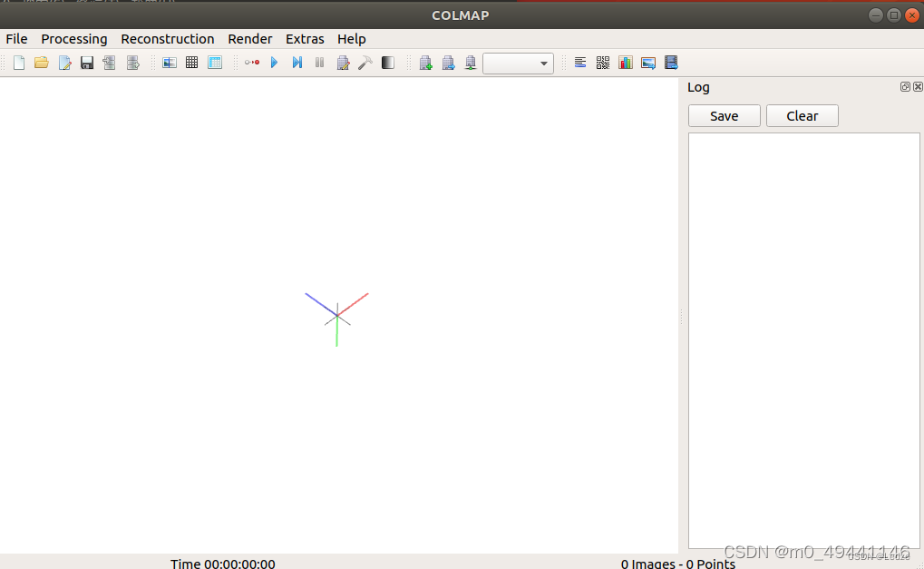Close the Log panel
Image resolution: width=924 pixels, height=569 pixels.
(x=917, y=86)
